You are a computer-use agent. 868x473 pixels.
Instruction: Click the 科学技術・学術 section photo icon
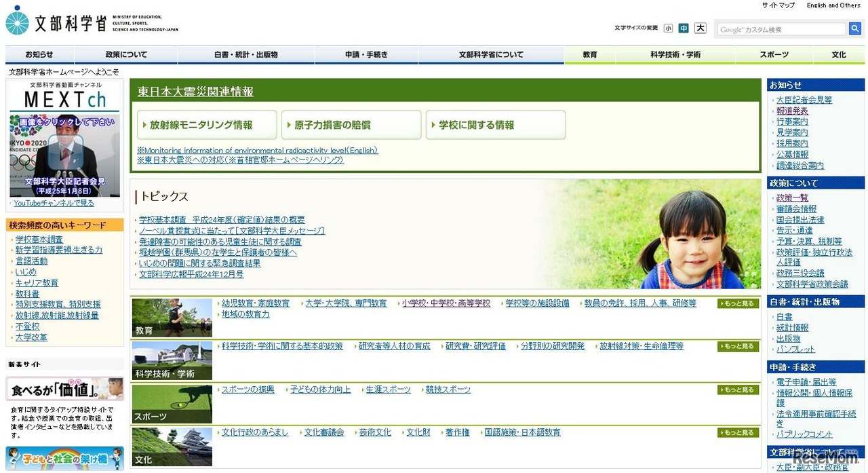click(x=171, y=360)
